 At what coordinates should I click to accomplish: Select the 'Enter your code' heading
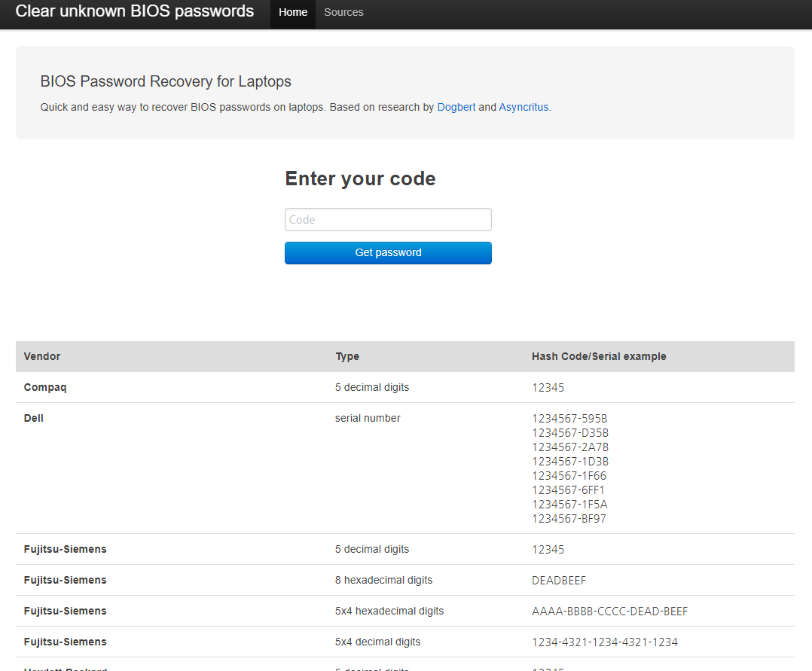360,178
